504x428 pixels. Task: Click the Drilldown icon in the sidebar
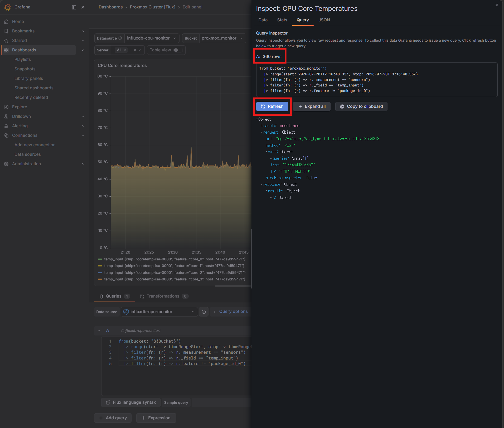pyautogui.click(x=6, y=116)
